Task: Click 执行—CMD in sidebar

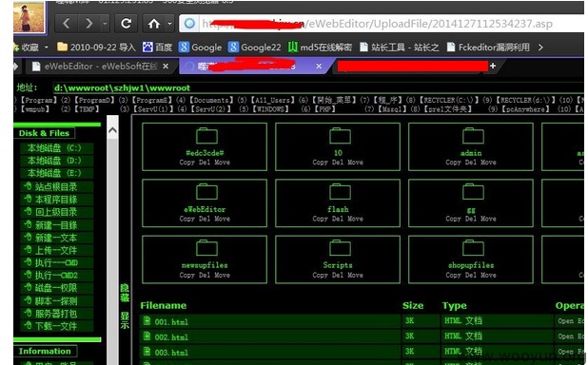Action: click(x=57, y=262)
